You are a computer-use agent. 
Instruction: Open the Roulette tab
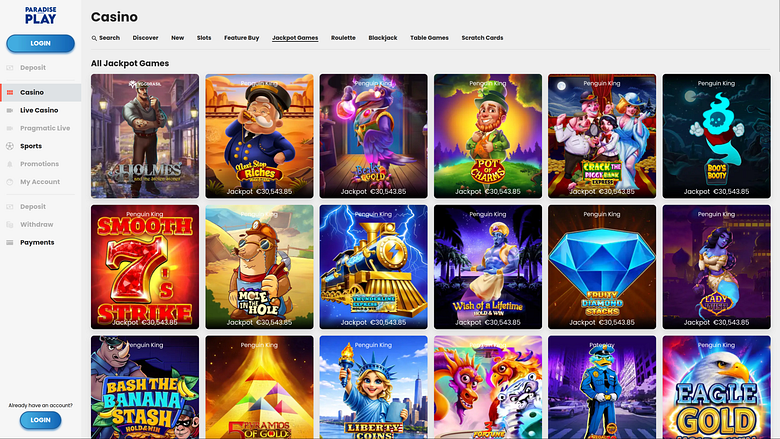343,38
